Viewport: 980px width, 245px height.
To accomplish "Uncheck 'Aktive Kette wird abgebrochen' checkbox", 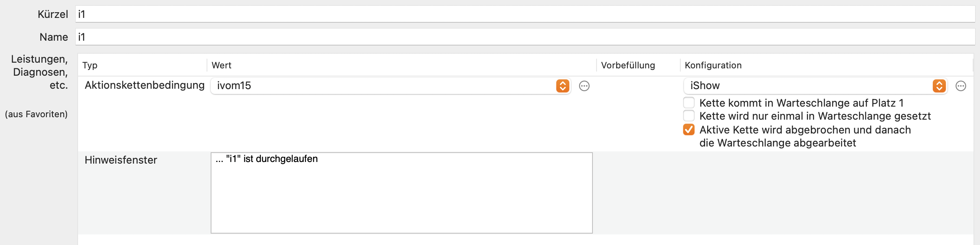I will coord(689,129).
